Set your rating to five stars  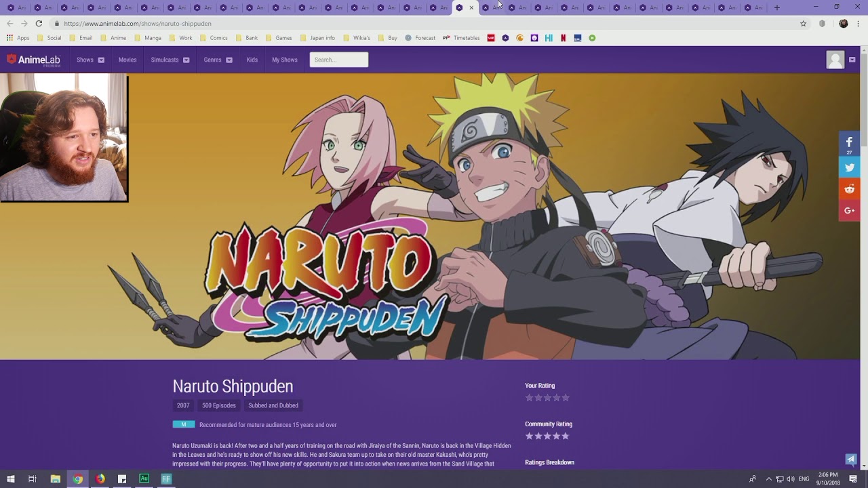coord(566,398)
